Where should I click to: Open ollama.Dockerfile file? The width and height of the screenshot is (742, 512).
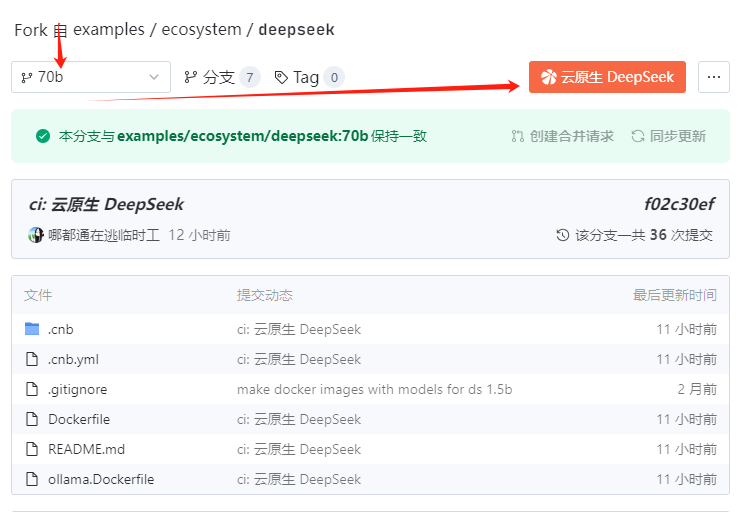[101, 479]
